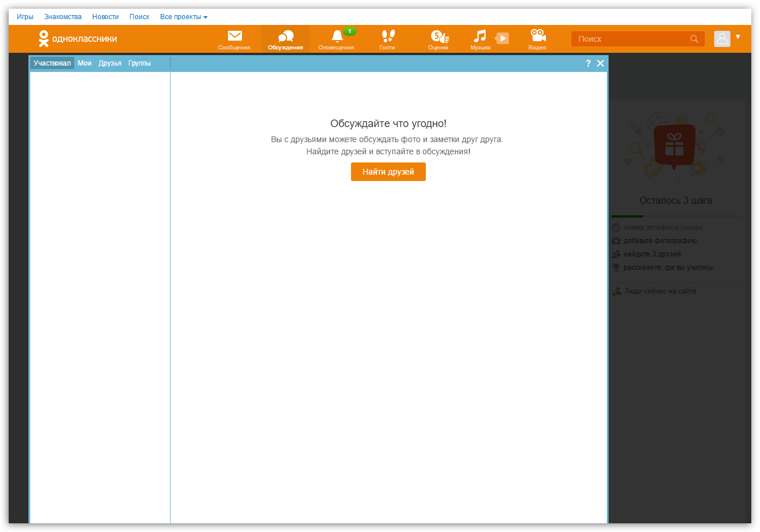Click checkmark icon beside номер телефона указан
This screenshot has height=532, width=760.
[x=616, y=227]
